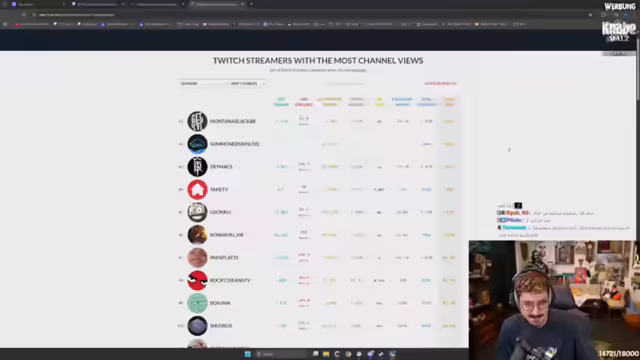Screen dimensions: 640x360
Task: Switch to the second browser tab
Action: [x=98, y=4]
